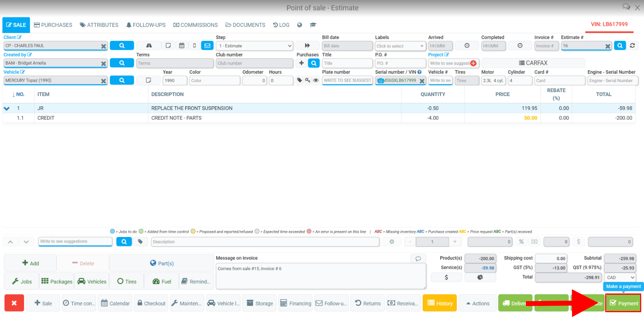
Task: Click the blue envelope email icon
Action: click(207, 45)
